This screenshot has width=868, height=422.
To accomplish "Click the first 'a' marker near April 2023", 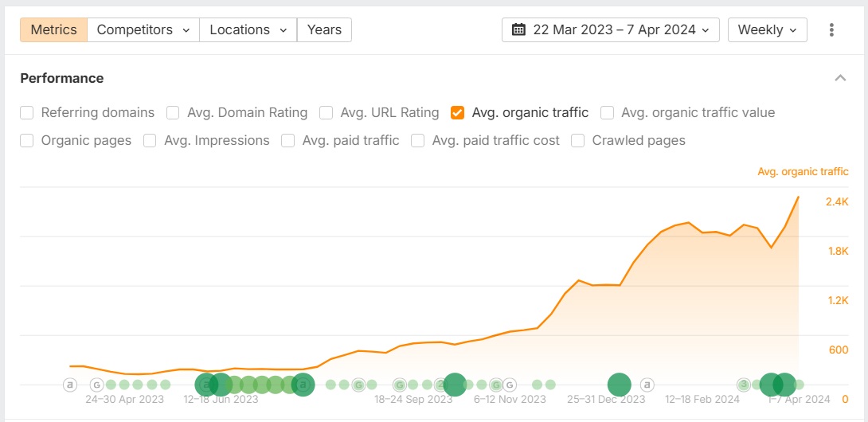I will [x=70, y=385].
